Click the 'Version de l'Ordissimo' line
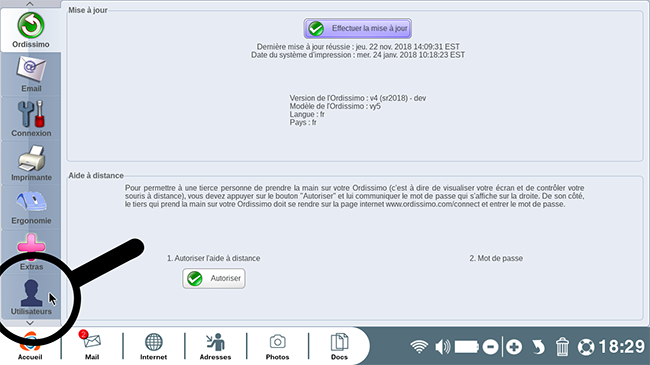The height and width of the screenshot is (365, 650). point(357,98)
